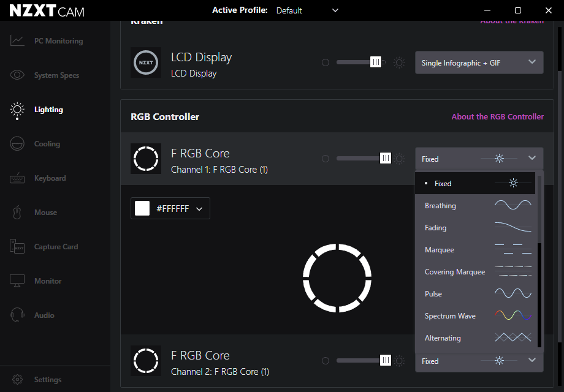Click the LCD Display maximum brightness icon
This screenshot has width=564, height=392.
tap(399, 62)
